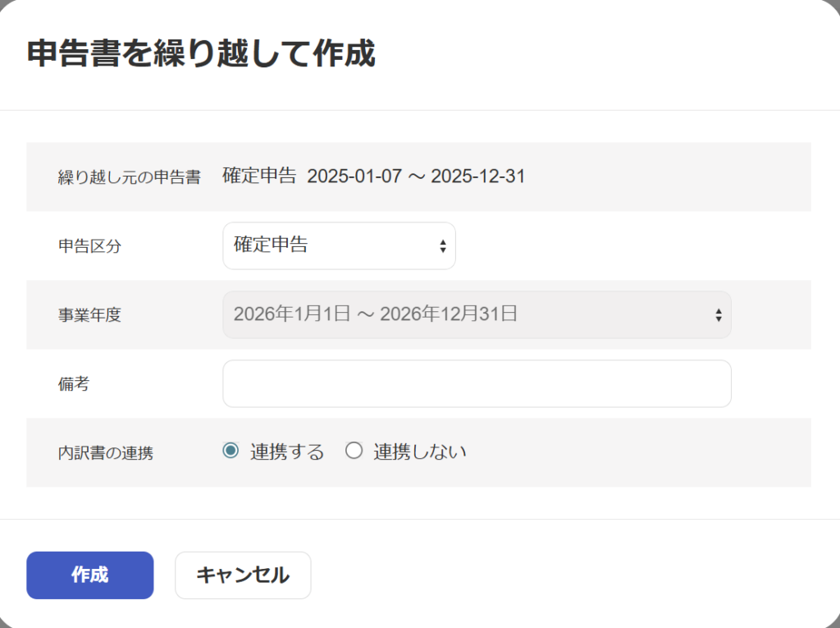Click the 申告区分 field label
This screenshot has width=840, height=628.
tap(89, 246)
